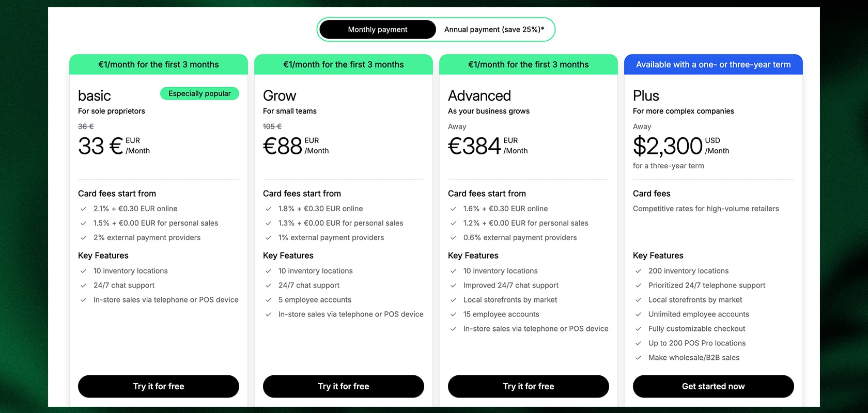The height and width of the screenshot is (413, 868).
Task: Click the checkmark beside 10 inventory locations in basic
Action: [x=83, y=271]
